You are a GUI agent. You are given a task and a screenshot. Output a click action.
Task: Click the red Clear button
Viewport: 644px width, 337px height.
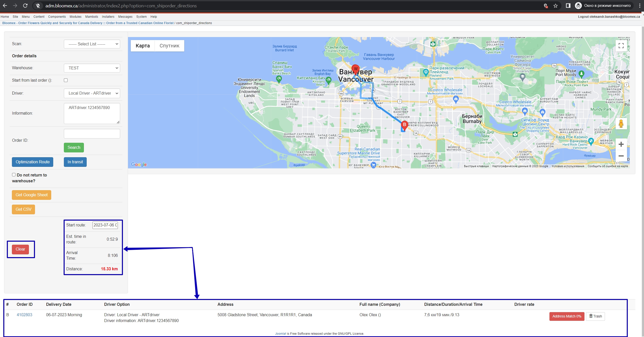[20, 249]
